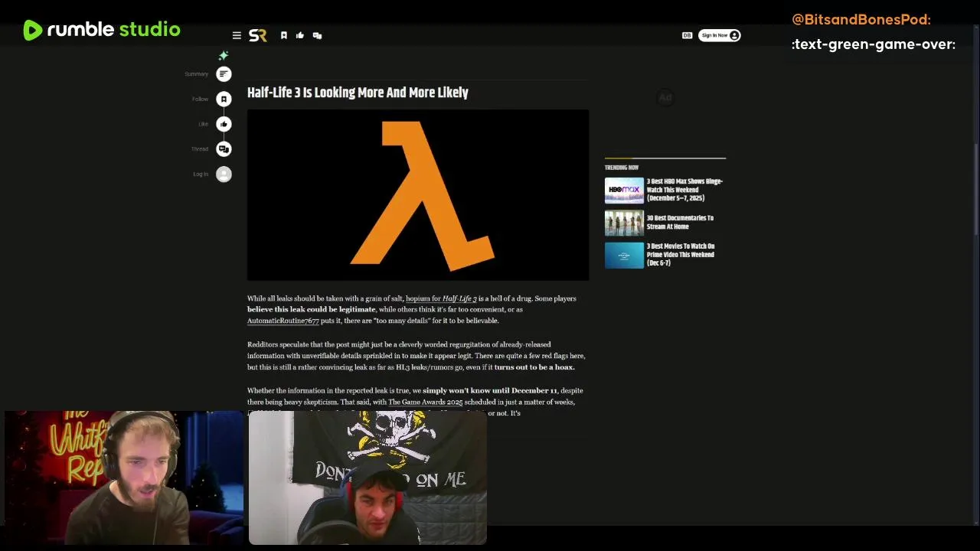980x551 pixels.
Task: Click the Sign In Now button
Action: point(719,35)
